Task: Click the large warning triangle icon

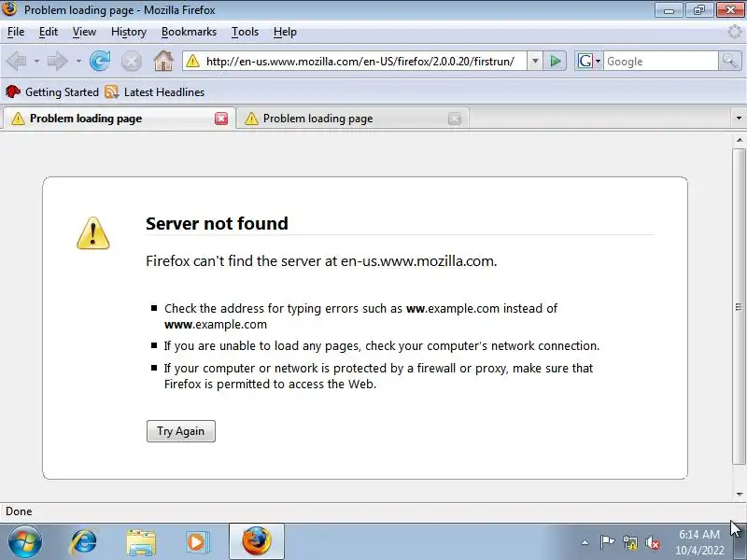Action: pos(92,232)
